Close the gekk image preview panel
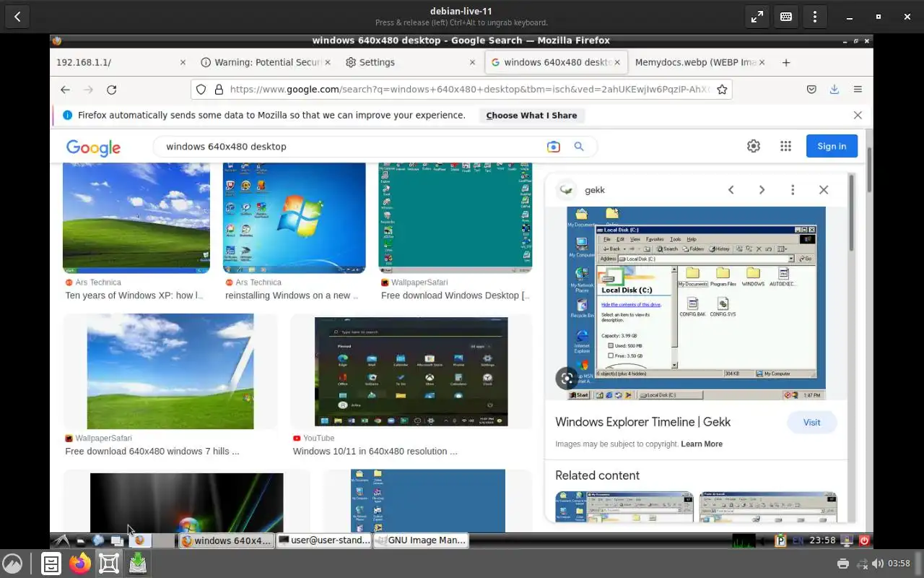The image size is (924, 578). pyautogui.click(x=824, y=190)
